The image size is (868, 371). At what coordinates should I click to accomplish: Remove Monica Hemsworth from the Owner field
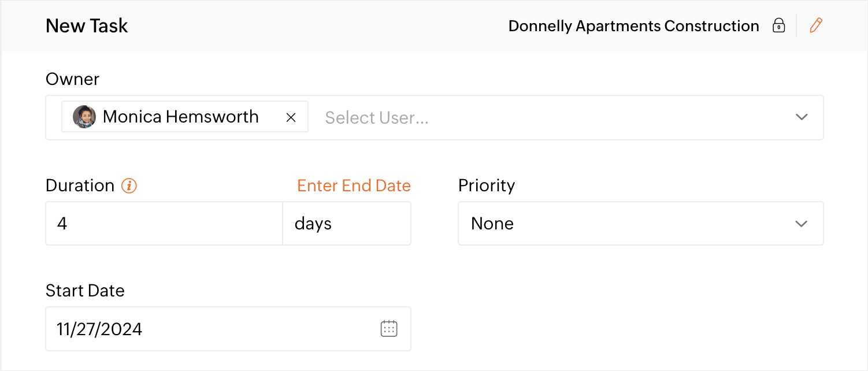click(291, 117)
